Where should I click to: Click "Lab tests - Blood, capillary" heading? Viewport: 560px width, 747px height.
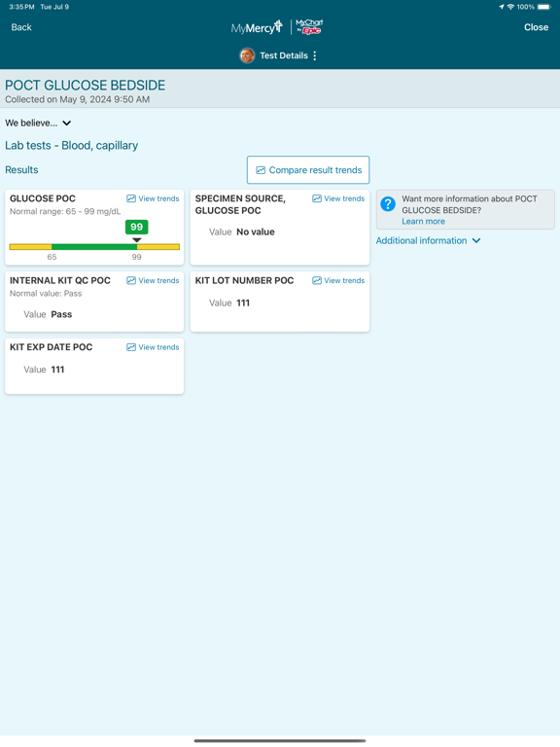pyautogui.click(x=71, y=145)
